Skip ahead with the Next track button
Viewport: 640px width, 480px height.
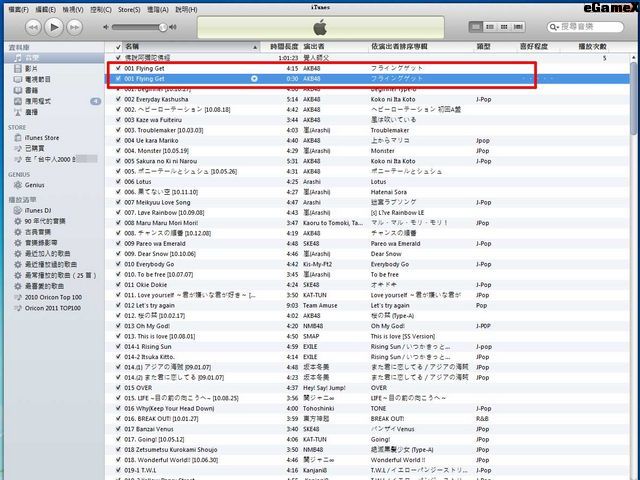[74, 27]
